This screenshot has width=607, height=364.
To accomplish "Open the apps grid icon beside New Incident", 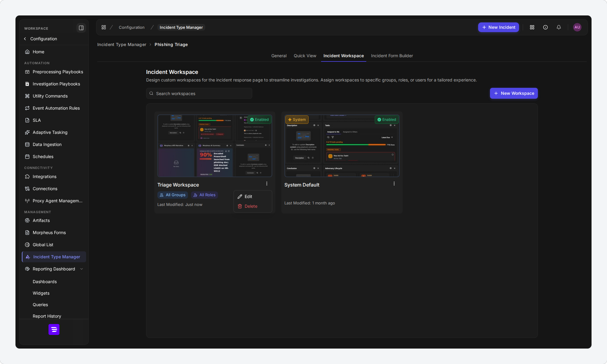I will (x=532, y=27).
